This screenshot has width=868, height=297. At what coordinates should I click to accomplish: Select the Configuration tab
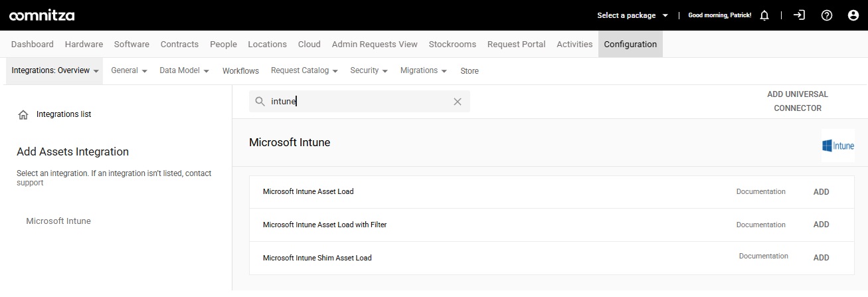pyautogui.click(x=630, y=45)
